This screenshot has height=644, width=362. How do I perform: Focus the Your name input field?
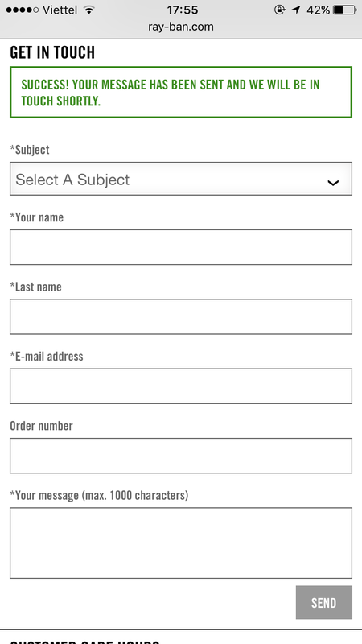click(x=180, y=247)
